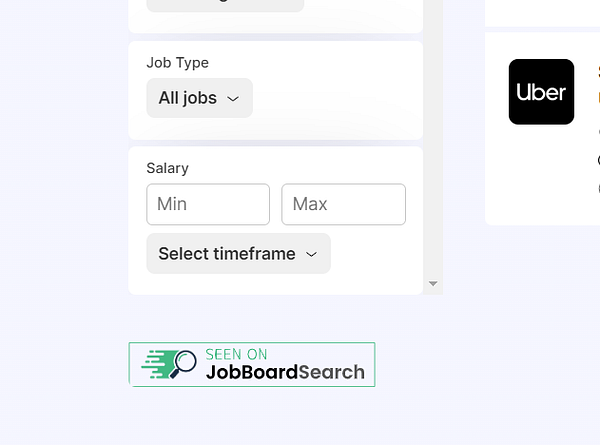Click the Uber company logo
Viewport: 600px width, 445px height.
(x=541, y=92)
